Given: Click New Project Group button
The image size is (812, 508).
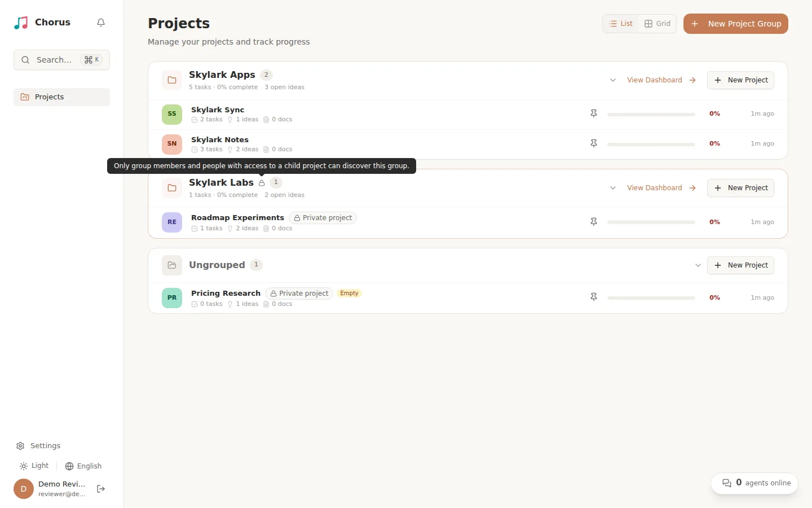Looking at the screenshot, I should tap(736, 24).
